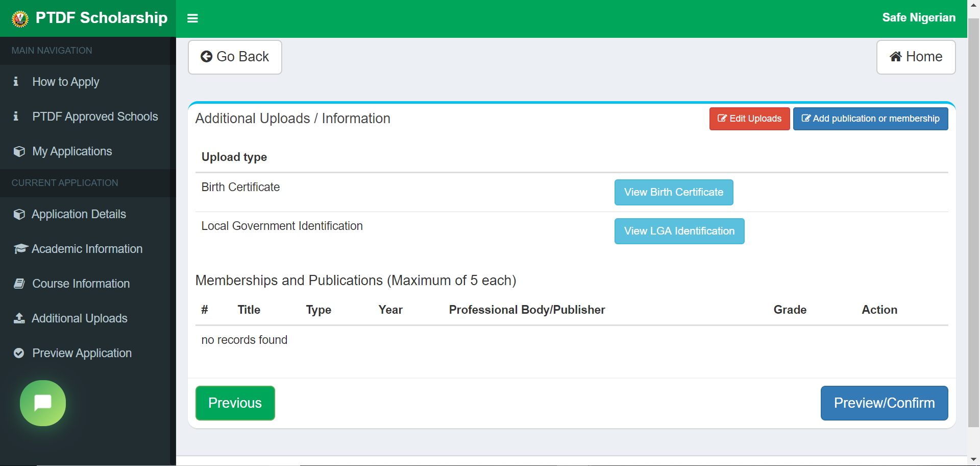Image resolution: width=980 pixels, height=466 pixels.
Task: Click the checkmark icon beside Preview Application
Action: pos(19,353)
